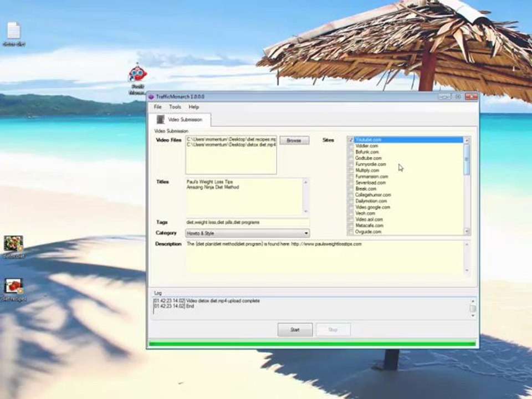Click the Log box scroll up arrow
This screenshot has width=532, height=399.
tap(472, 301)
